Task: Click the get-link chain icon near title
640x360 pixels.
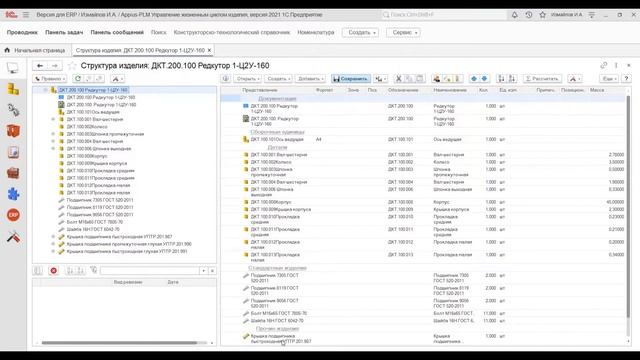Action: tap(604, 65)
